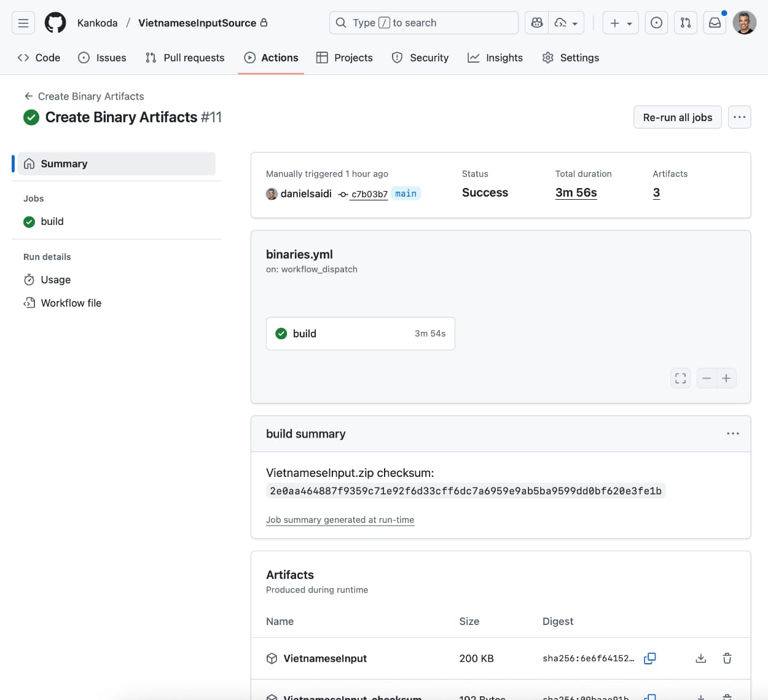This screenshot has width=768, height=700.
Task: Open the codespaces cloud dropdown
Action: click(566, 22)
